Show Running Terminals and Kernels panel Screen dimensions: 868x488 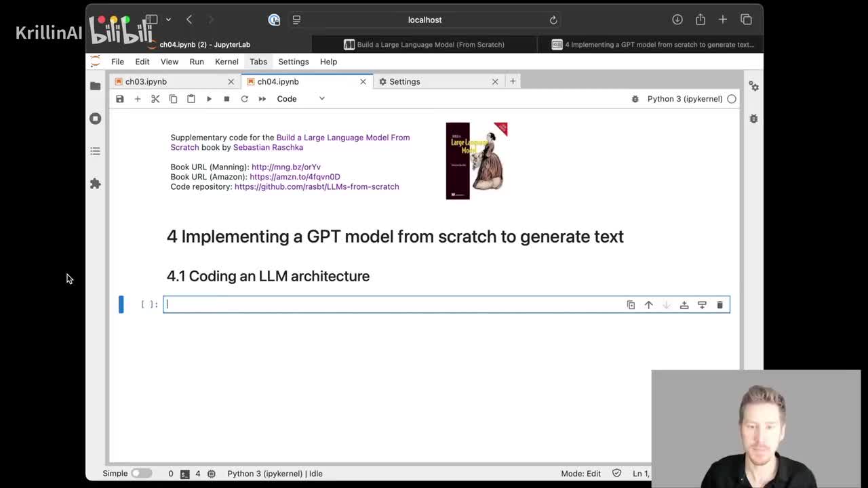pos(95,119)
